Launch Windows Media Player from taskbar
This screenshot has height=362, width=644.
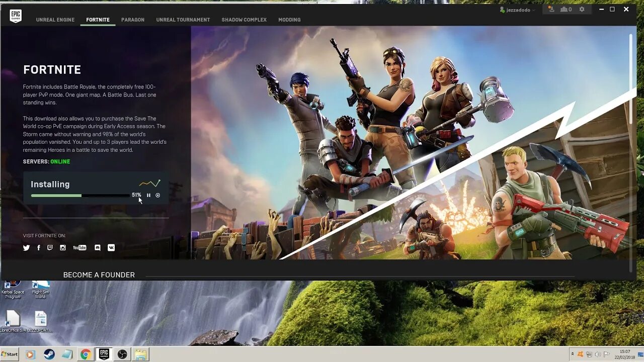[30, 354]
